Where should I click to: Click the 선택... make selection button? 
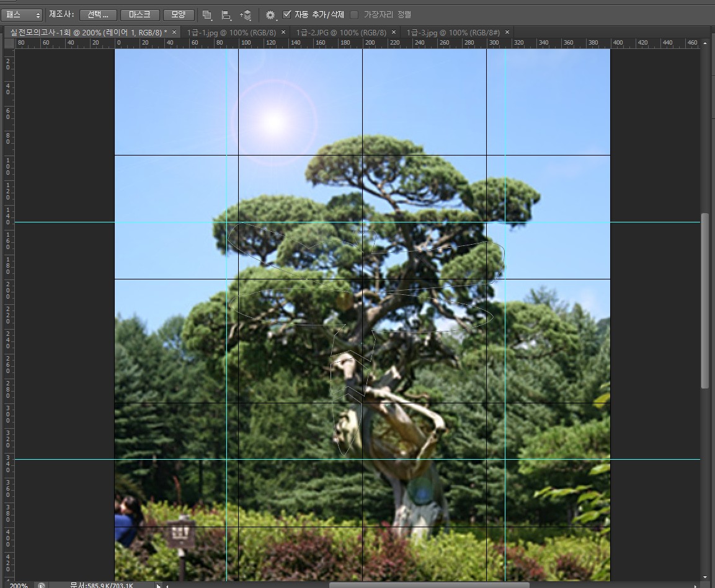click(x=98, y=14)
